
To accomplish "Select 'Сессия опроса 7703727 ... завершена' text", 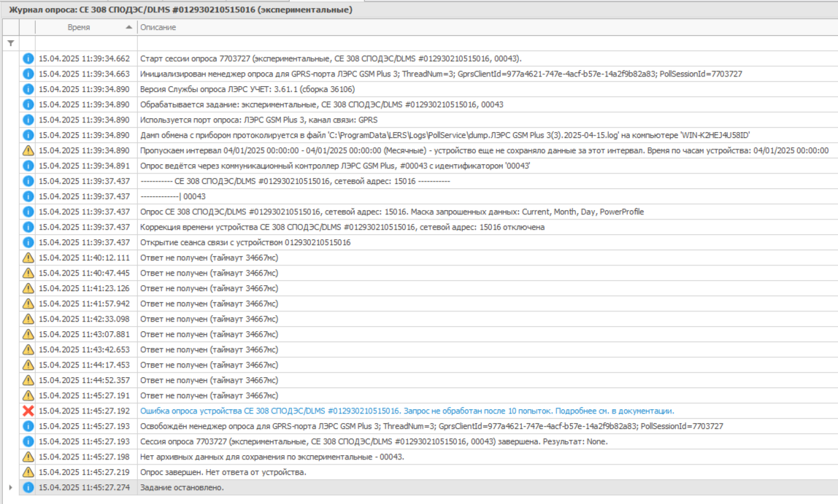I will [374, 442].
